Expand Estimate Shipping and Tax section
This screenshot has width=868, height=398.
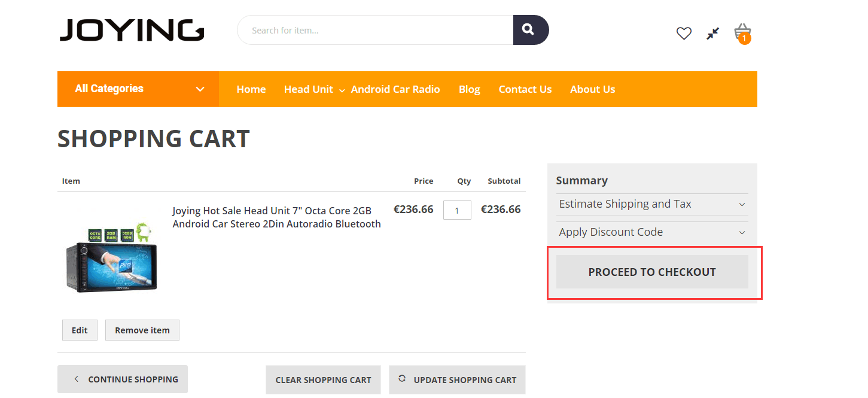(651, 204)
